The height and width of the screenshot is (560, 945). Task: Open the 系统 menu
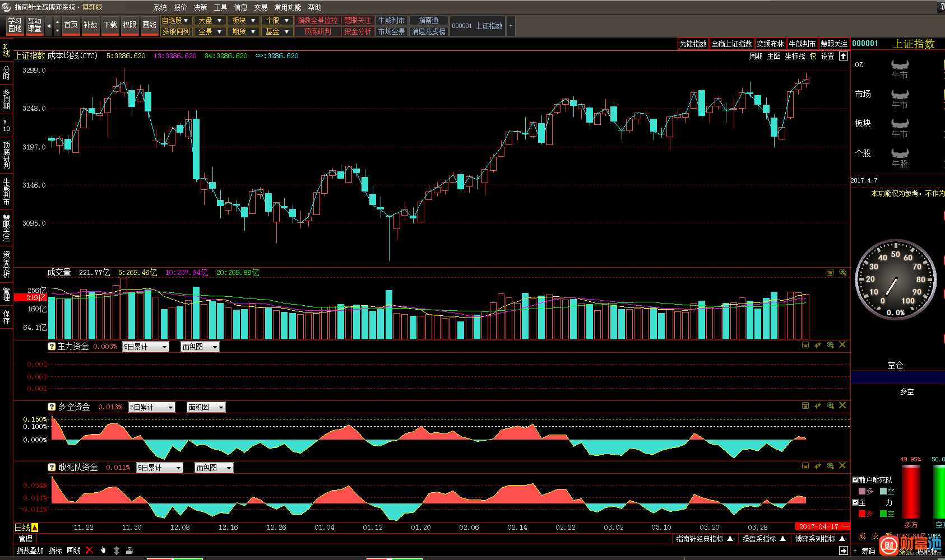(160, 7)
